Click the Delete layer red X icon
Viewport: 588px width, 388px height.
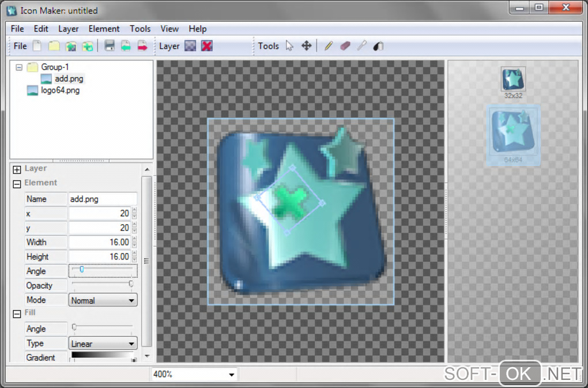coord(207,46)
